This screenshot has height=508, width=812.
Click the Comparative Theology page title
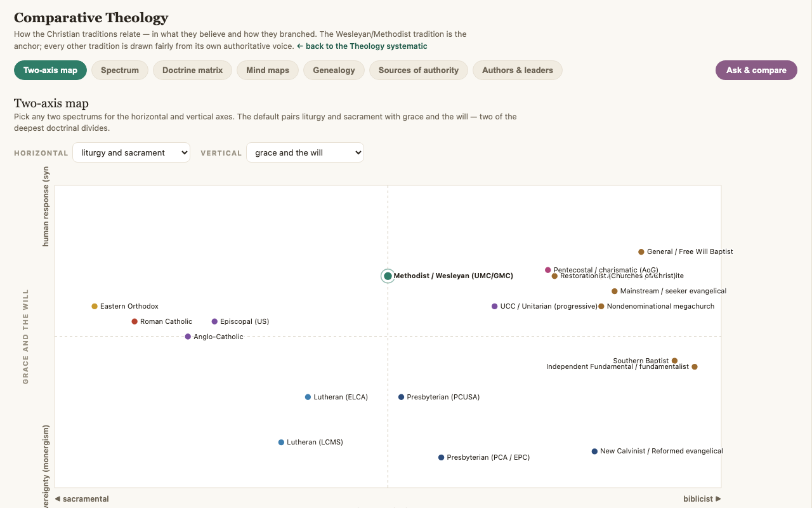[91, 18]
